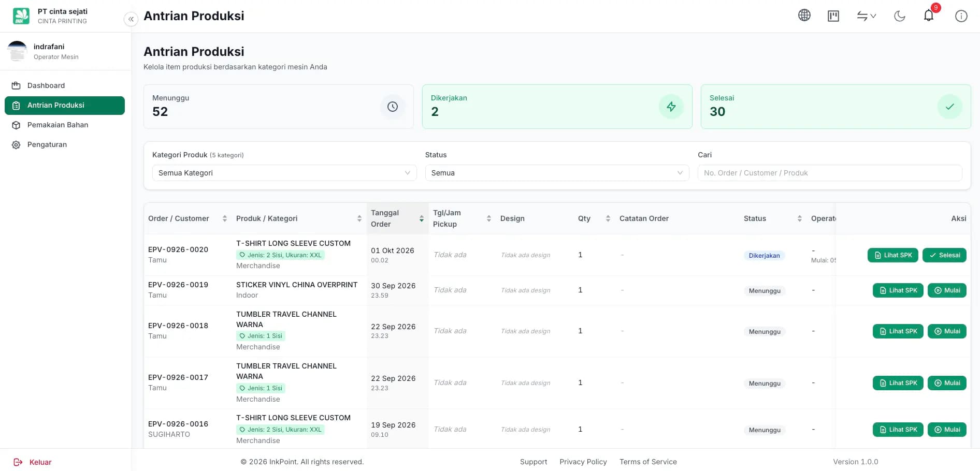Go to Dashboard in sidebar
980x471 pixels.
[65, 85]
